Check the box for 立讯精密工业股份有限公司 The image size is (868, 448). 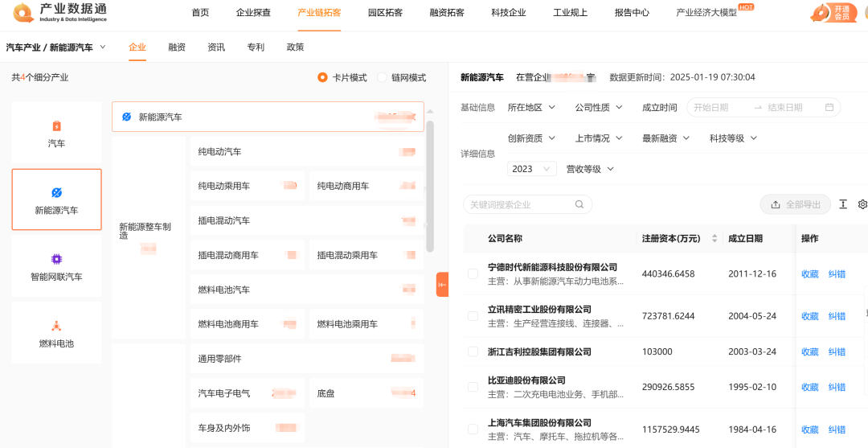(473, 316)
